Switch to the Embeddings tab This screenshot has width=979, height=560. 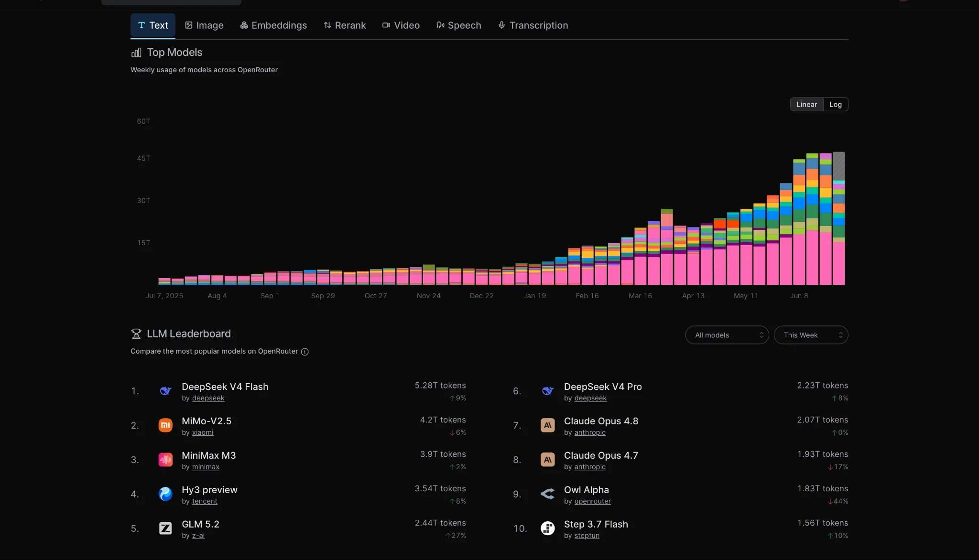point(273,25)
